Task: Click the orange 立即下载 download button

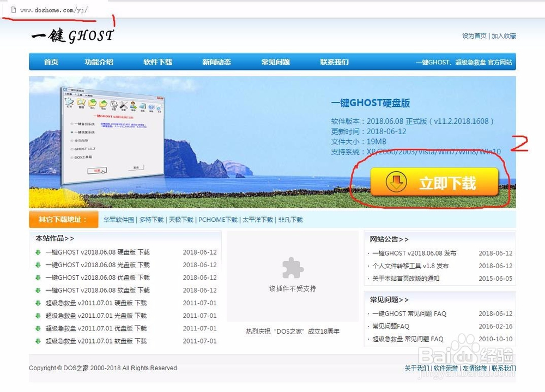Action: tap(434, 182)
